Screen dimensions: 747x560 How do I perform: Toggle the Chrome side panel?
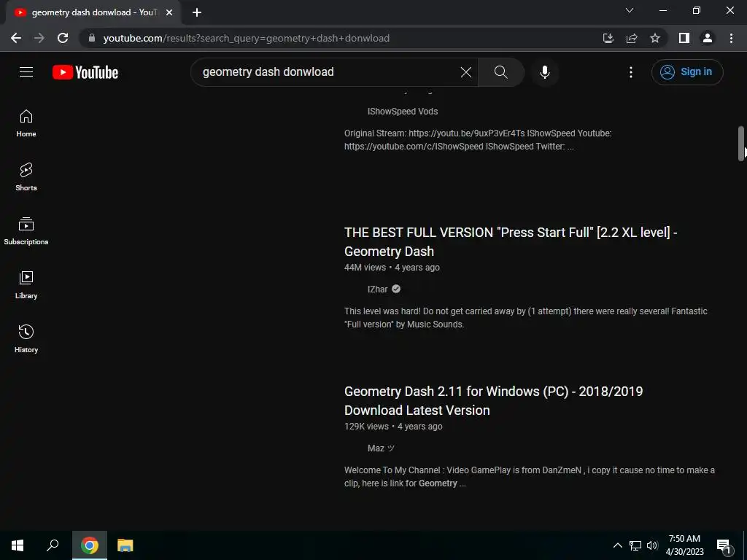click(x=684, y=38)
